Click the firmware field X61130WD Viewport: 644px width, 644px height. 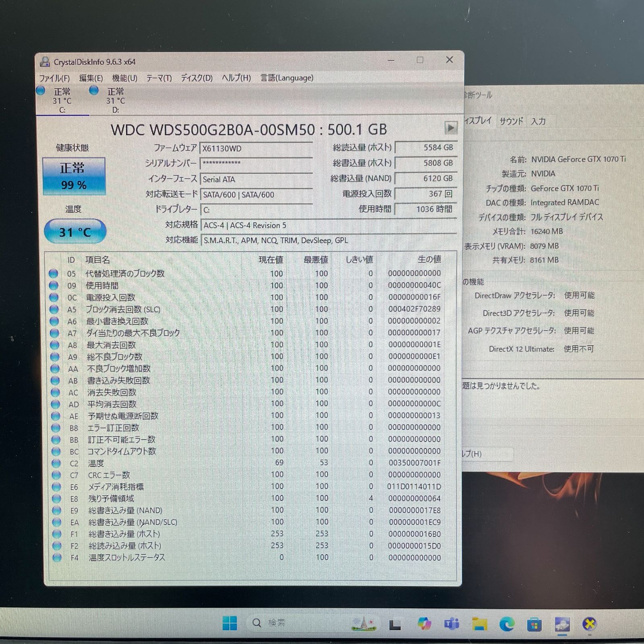pos(256,149)
